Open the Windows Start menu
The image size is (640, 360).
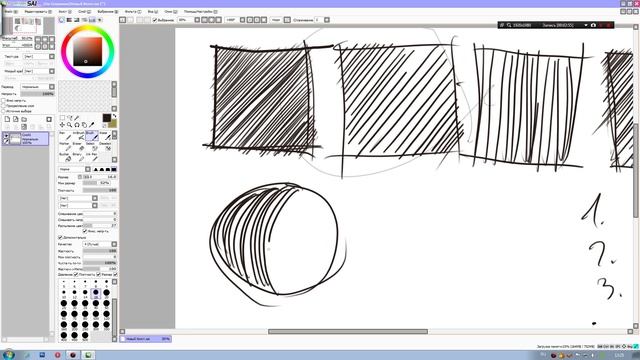8,355
